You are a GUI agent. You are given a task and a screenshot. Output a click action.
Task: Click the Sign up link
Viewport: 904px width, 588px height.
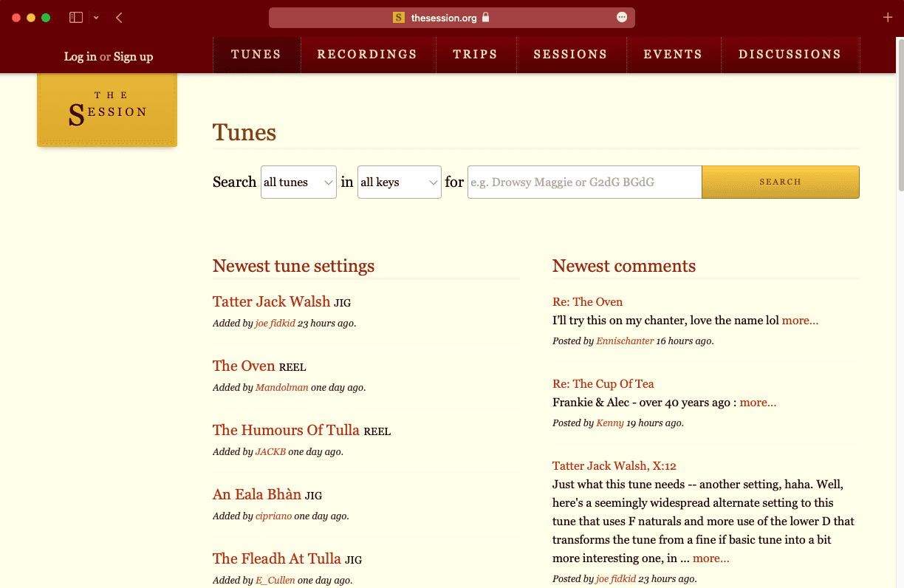(133, 56)
